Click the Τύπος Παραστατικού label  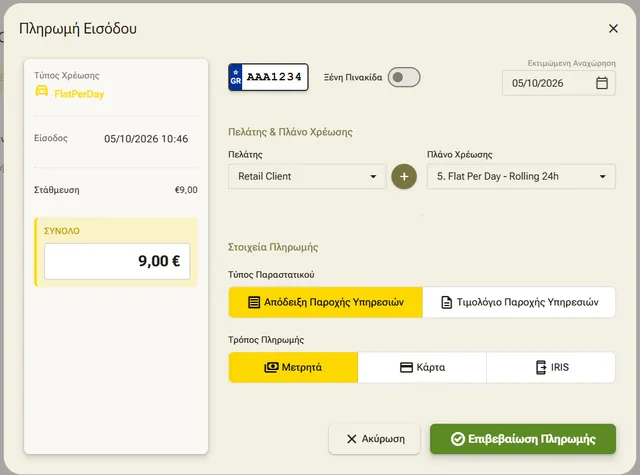(x=271, y=275)
